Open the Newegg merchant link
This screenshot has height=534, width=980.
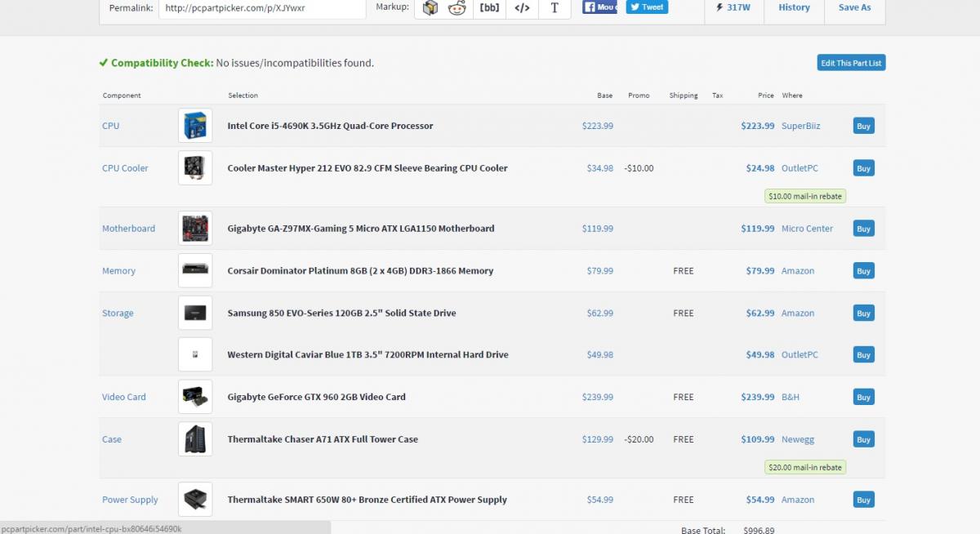(798, 439)
